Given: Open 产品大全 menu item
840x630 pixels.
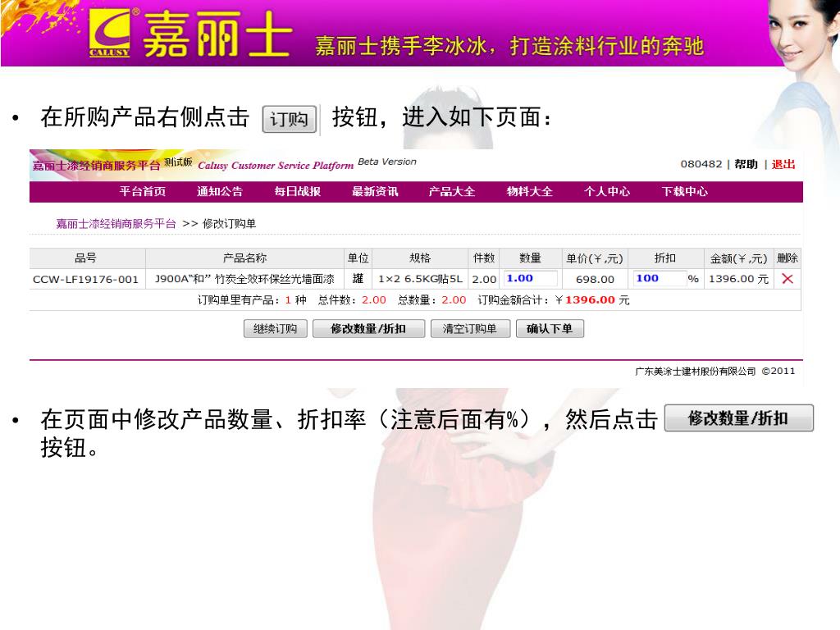Looking at the screenshot, I should [x=452, y=191].
